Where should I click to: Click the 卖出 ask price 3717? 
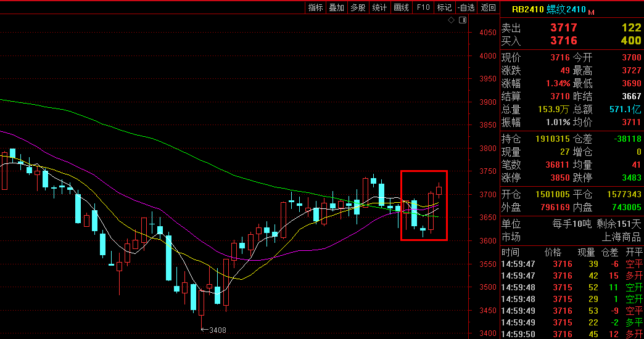(563, 28)
